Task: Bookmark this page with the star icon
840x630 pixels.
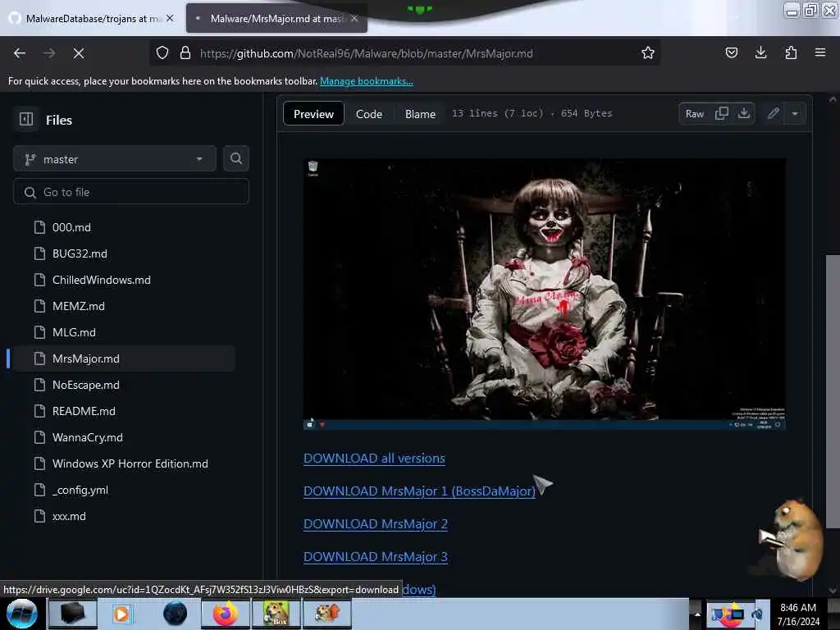Action: coord(648,52)
